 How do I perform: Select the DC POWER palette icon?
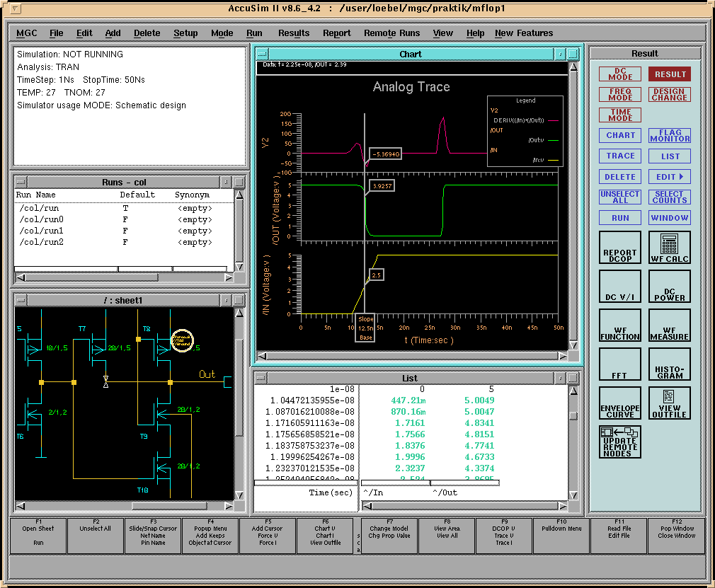[x=669, y=287]
